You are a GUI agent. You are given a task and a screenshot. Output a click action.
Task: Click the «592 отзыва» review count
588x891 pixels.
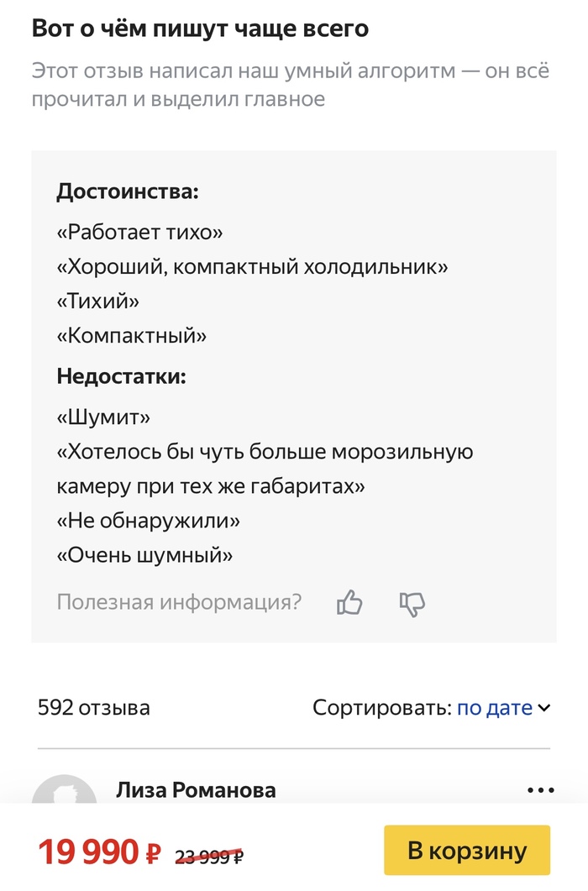point(94,708)
